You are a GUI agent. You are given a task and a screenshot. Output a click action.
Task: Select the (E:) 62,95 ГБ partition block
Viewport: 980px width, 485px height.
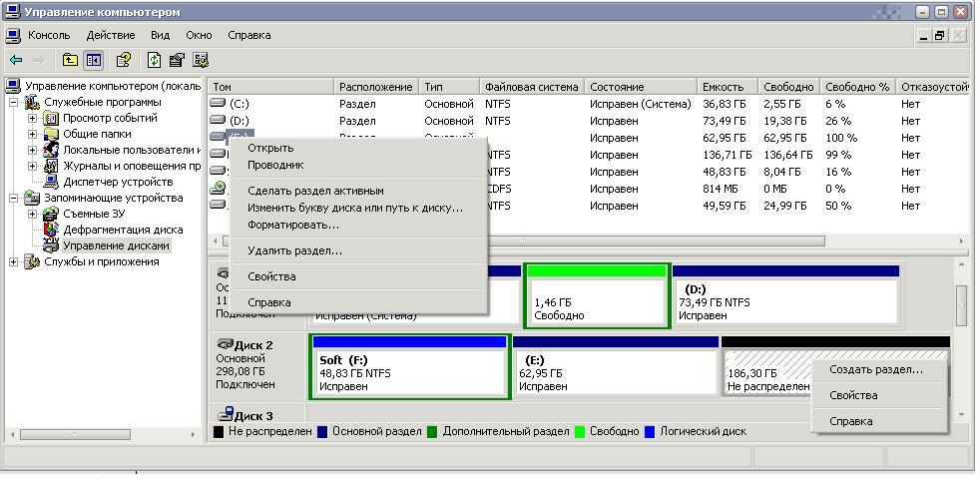(x=615, y=367)
